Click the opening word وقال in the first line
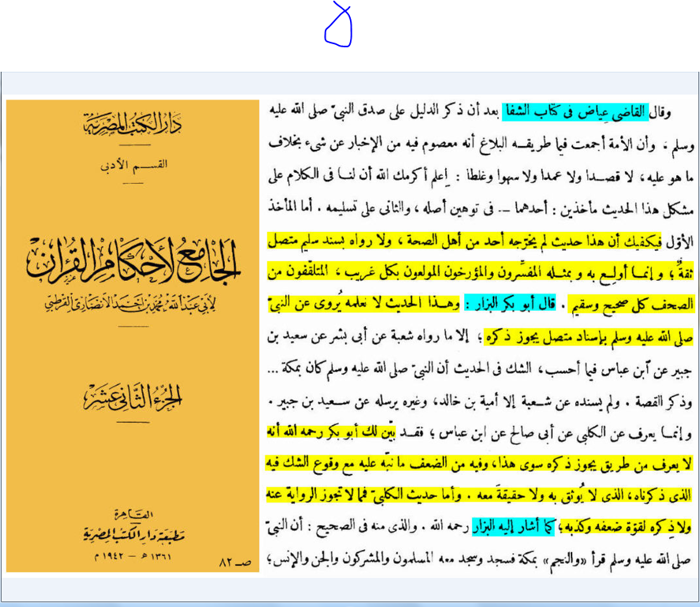Image resolution: width=700 pixels, height=607 pixels. 661,112
